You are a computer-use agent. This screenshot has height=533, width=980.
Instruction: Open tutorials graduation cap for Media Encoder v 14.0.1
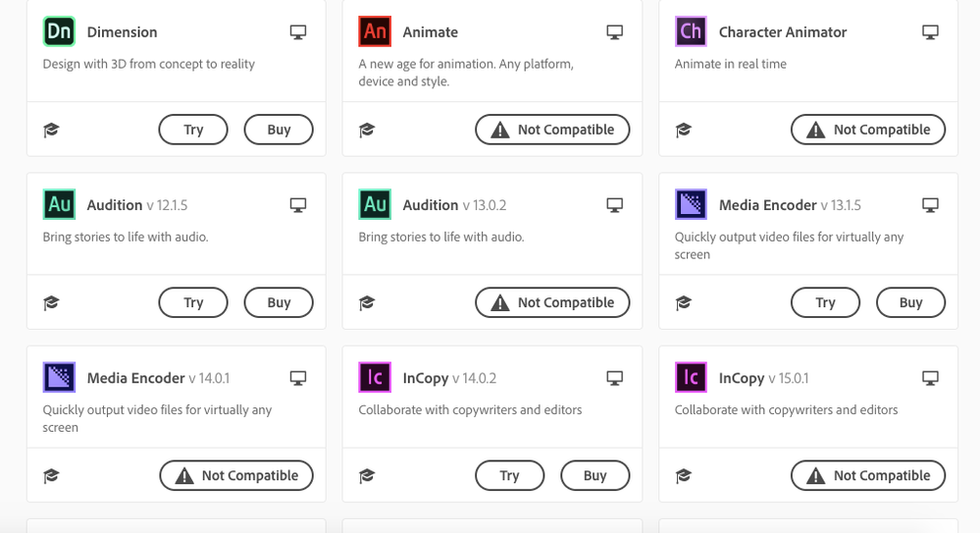[x=51, y=476]
